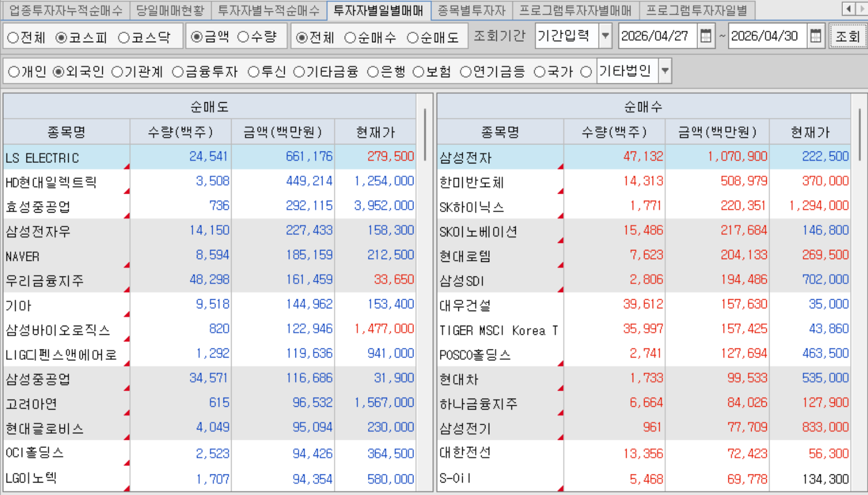Viewport: 868px width, 495px height.
Task: Select the 현대로템 row
Action: coord(644,256)
